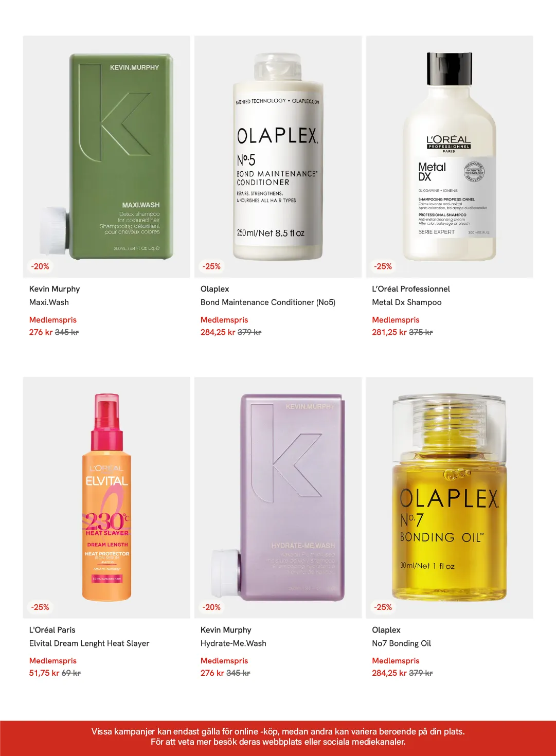The height and width of the screenshot is (756, 556).
Task: Click the L'Oréal Professionnel brand name
Action: click(411, 289)
